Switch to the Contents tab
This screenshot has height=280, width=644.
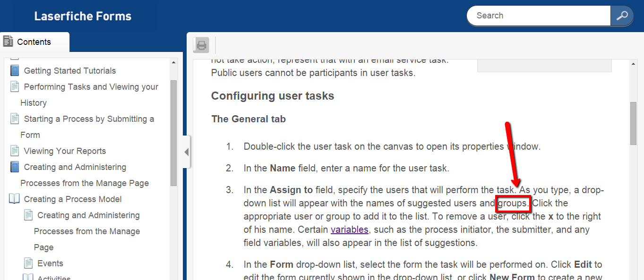[34, 42]
